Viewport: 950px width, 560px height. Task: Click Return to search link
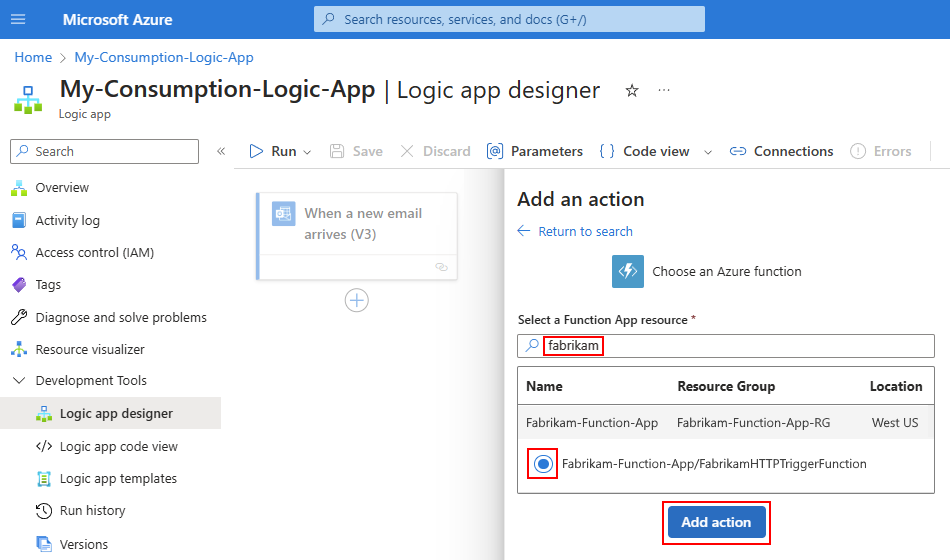click(x=585, y=231)
